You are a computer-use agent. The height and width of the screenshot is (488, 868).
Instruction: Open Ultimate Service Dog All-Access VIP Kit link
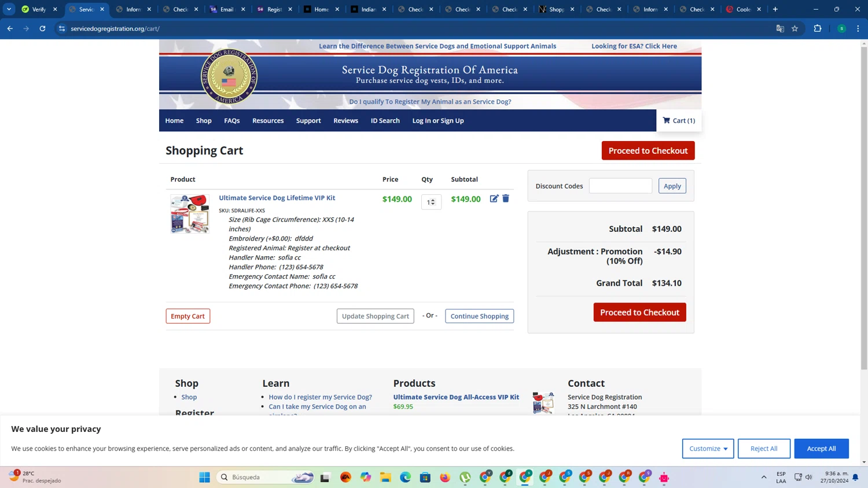[456, 397]
